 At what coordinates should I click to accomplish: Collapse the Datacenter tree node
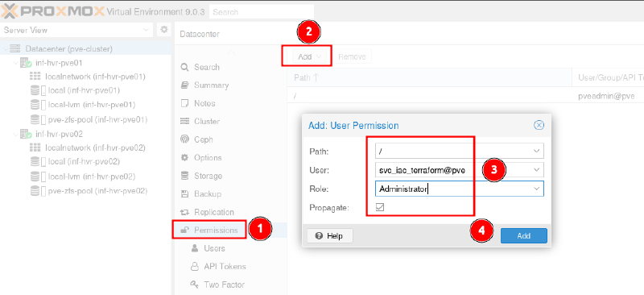pyautogui.click(x=5, y=49)
